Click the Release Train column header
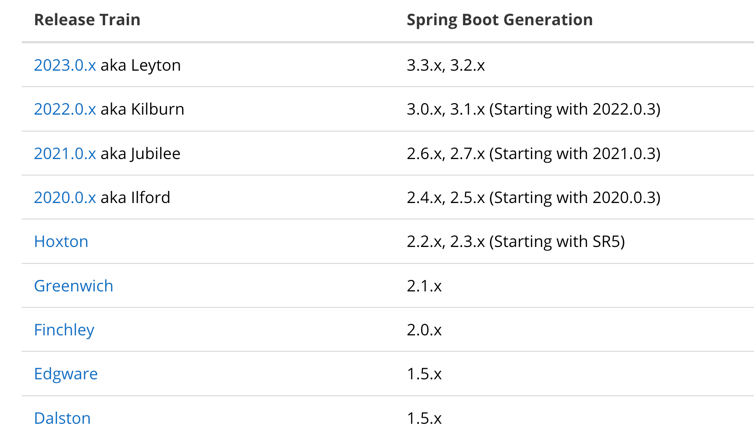The image size is (754, 444). click(x=87, y=20)
